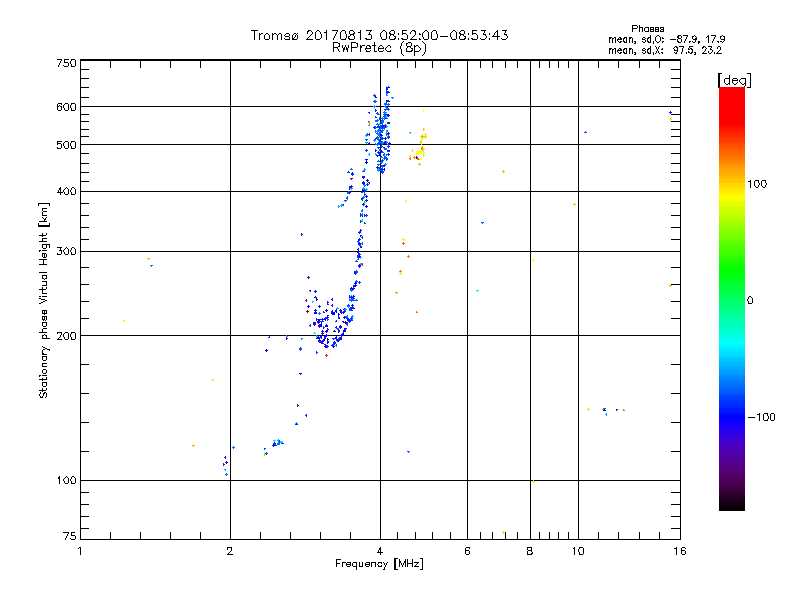Click the orange point near 440 km at 7 MHz
The width and height of the screenshot is (800, 600).
[x=504, y=171]
